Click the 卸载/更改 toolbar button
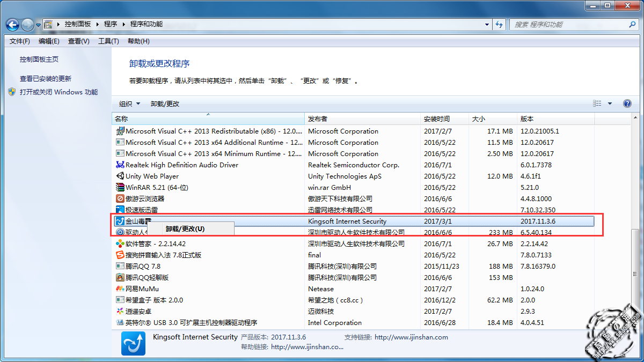Viewport: 644px width, 362px height. point(165,104)
